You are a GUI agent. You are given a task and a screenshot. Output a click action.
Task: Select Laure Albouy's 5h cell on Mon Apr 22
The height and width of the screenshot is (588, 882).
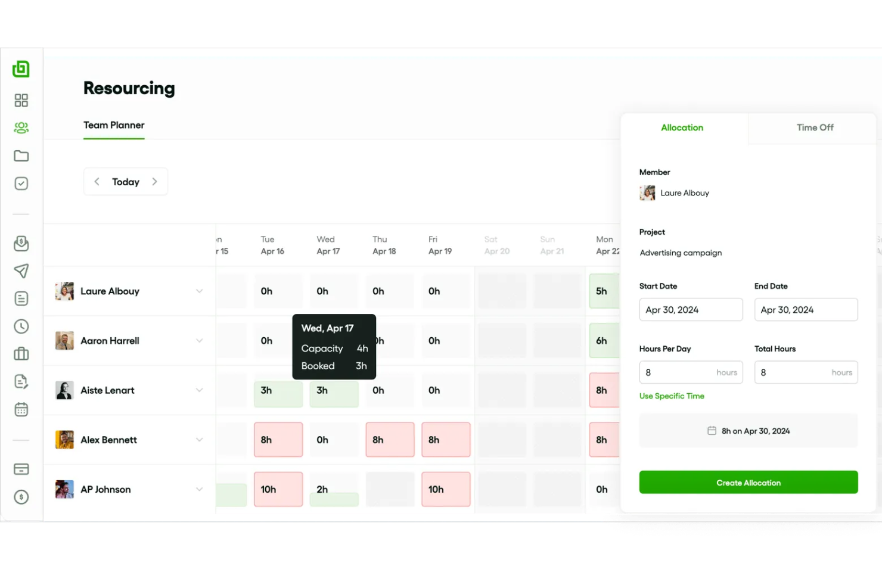(604, 291)
